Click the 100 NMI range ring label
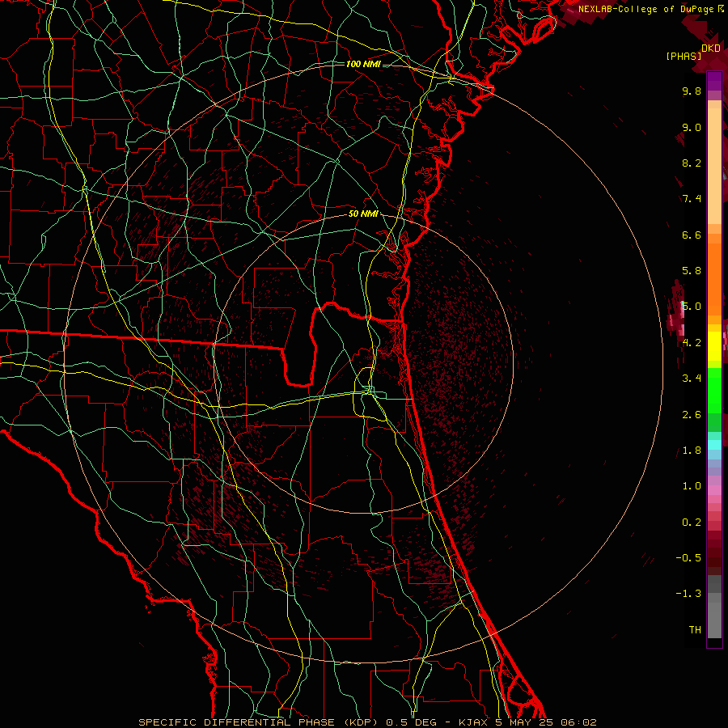Screen dimensions: 728x728 (x=363, y=64)
